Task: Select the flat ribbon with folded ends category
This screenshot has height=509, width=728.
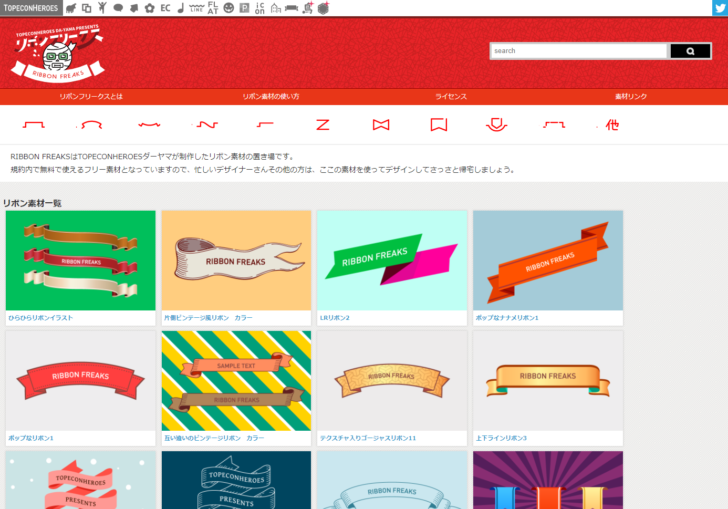Action: (x=34, y=124)
